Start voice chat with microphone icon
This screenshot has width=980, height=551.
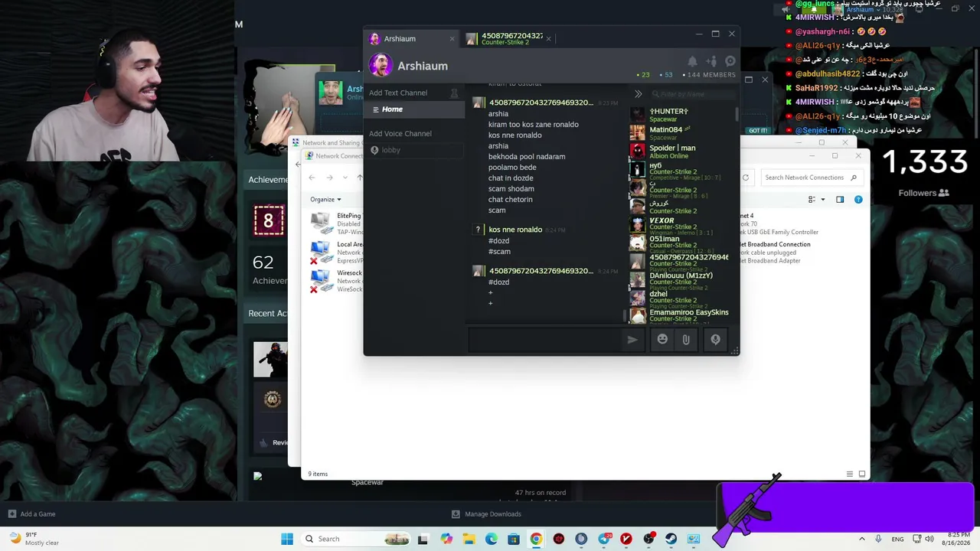[x=715, y=340]
